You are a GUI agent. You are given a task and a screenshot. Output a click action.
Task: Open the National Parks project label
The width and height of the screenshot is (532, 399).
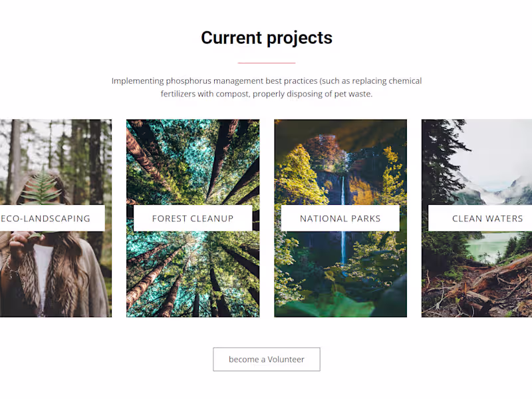(340, 218)
